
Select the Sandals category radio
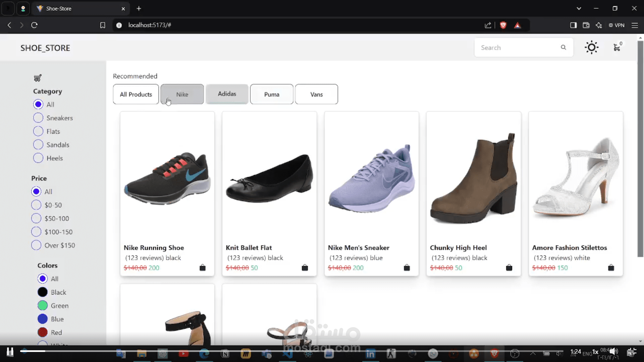38,144
